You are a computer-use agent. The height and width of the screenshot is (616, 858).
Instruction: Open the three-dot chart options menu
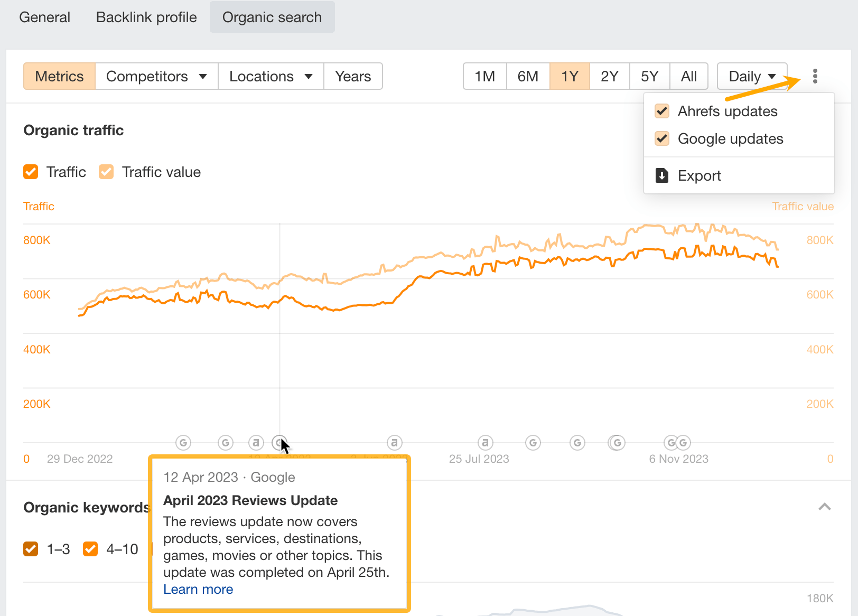point(815,76)
